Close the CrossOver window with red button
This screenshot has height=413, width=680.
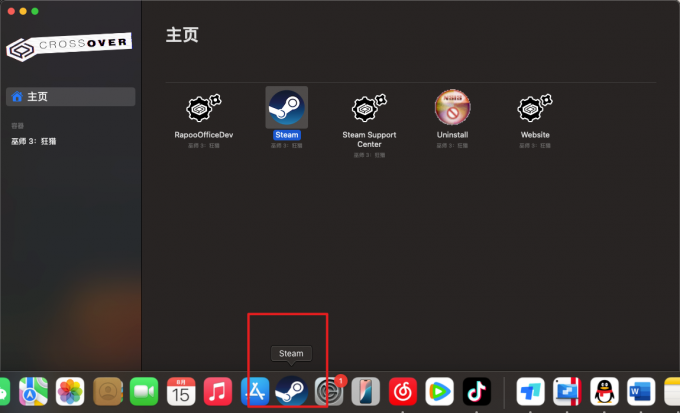coord(11,11)
